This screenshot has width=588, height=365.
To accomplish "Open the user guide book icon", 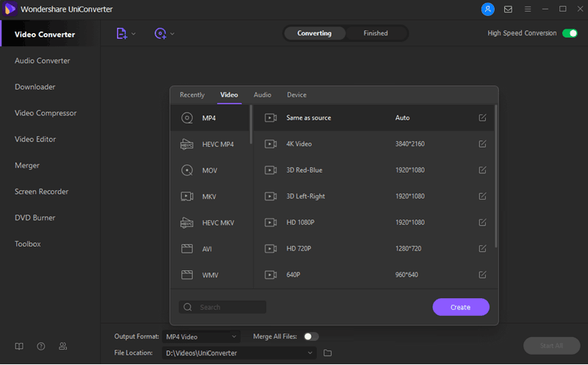I will [x=19, y=346].
